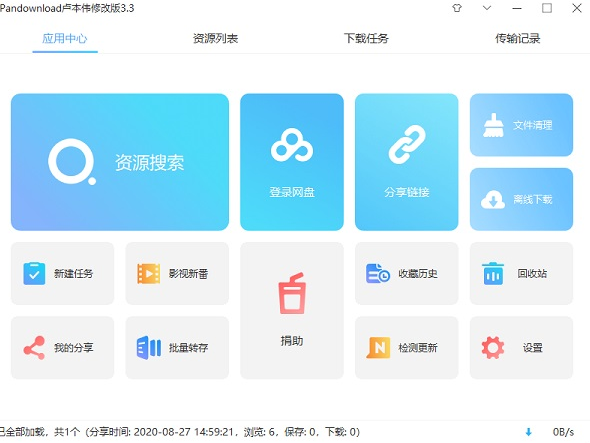Open the 分享链接 chain link icon
Image resolution: width=590 pixels, height=443 pixels.
[407, 145]
